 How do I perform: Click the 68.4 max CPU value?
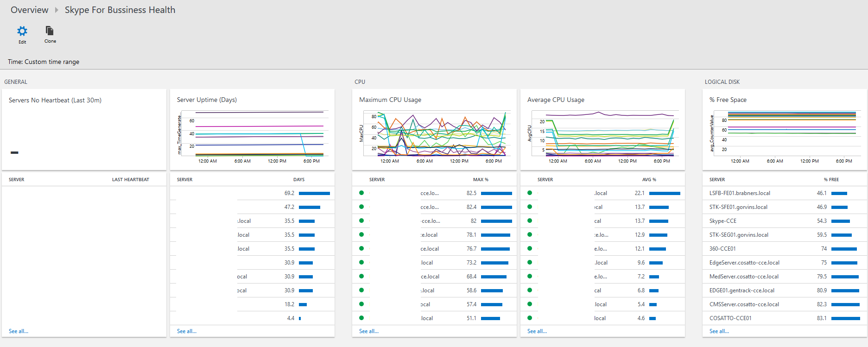tap(471, 277)
